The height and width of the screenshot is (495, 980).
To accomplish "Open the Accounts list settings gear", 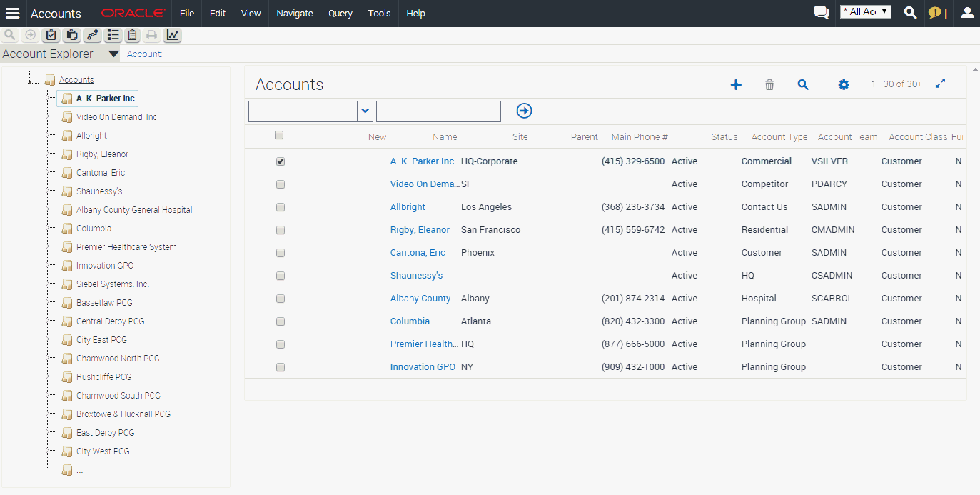I will pyautogui.click(x=844, y=84).
